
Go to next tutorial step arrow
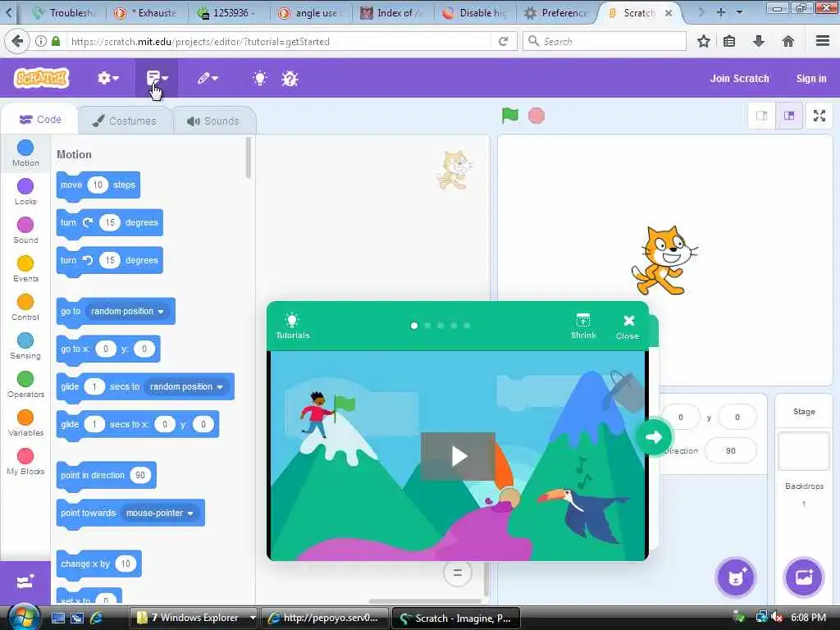pyautogui.click(x=654, y=437)
